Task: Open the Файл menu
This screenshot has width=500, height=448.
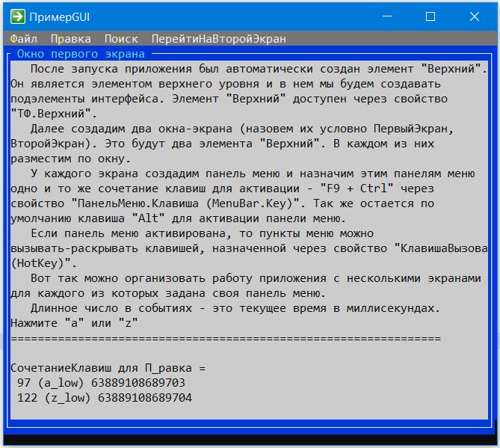Action: (x=24, y=38)
